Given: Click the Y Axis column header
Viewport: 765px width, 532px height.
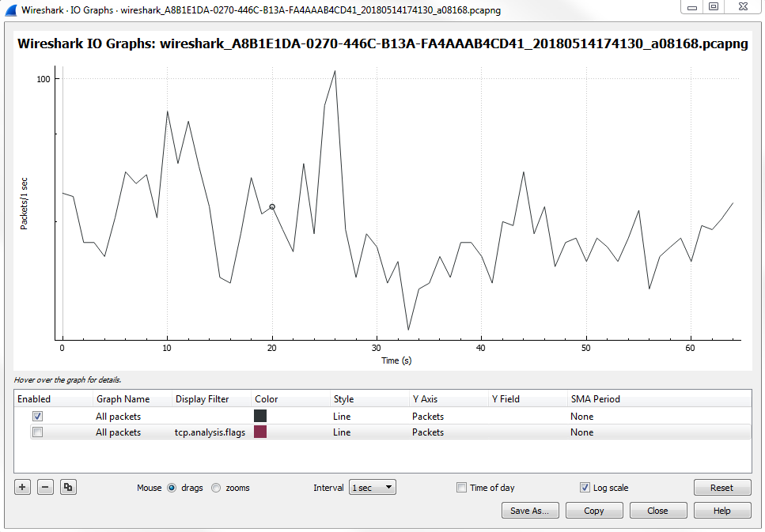Looking at the screenshot, I should (x=449, y=399).
